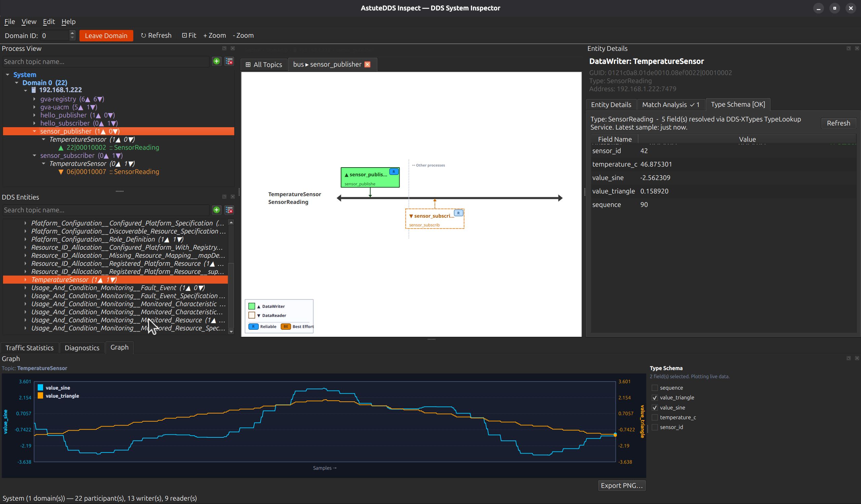Open the Edit menu
The width and height of the screenshot is (861, 504).
coord(49,22)
